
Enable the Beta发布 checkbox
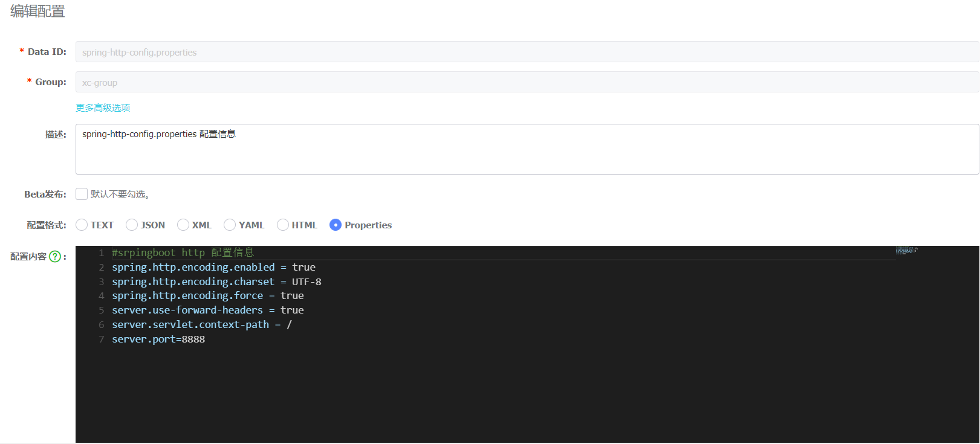click(82, 194)
